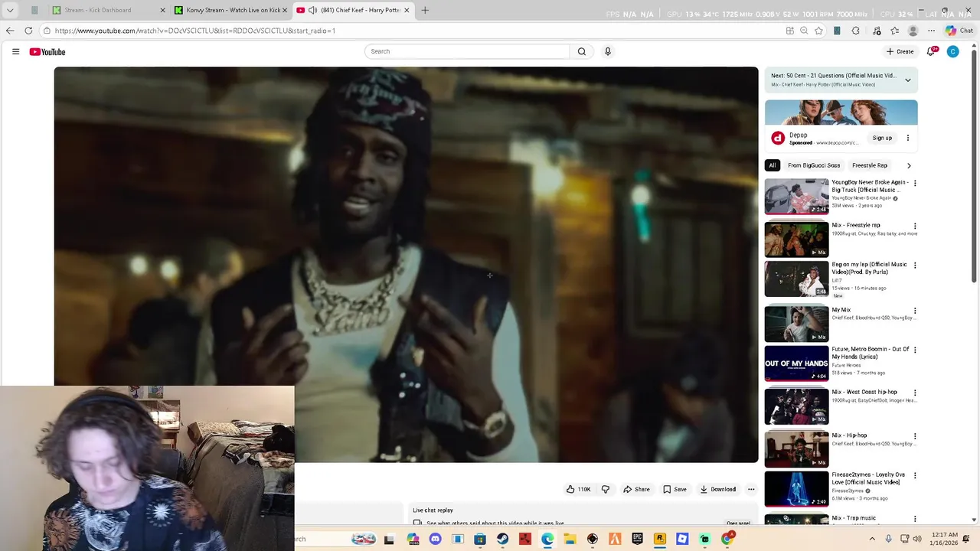Share the video
The height and width of the screenshot is (551, 980).
point(636,489)
